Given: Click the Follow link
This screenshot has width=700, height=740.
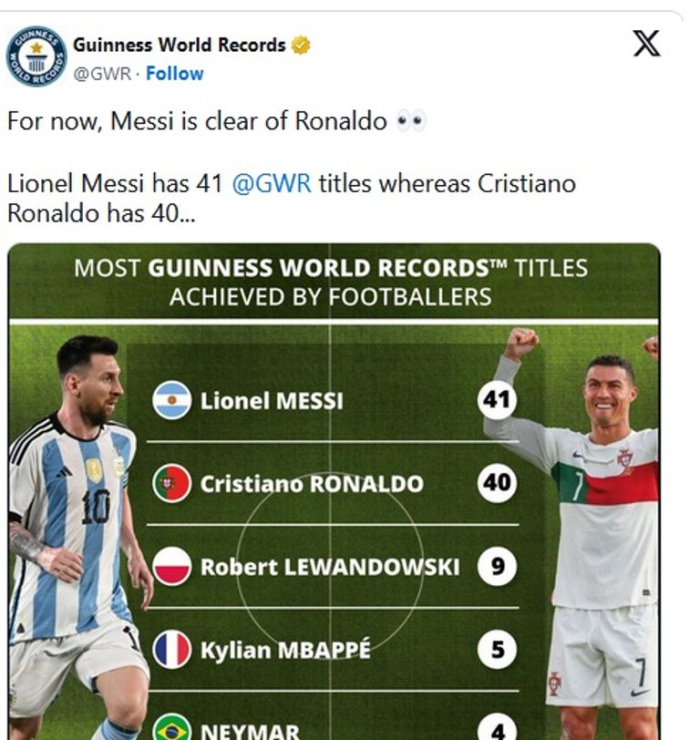Looking at the screenshot, I should (174, 73).
